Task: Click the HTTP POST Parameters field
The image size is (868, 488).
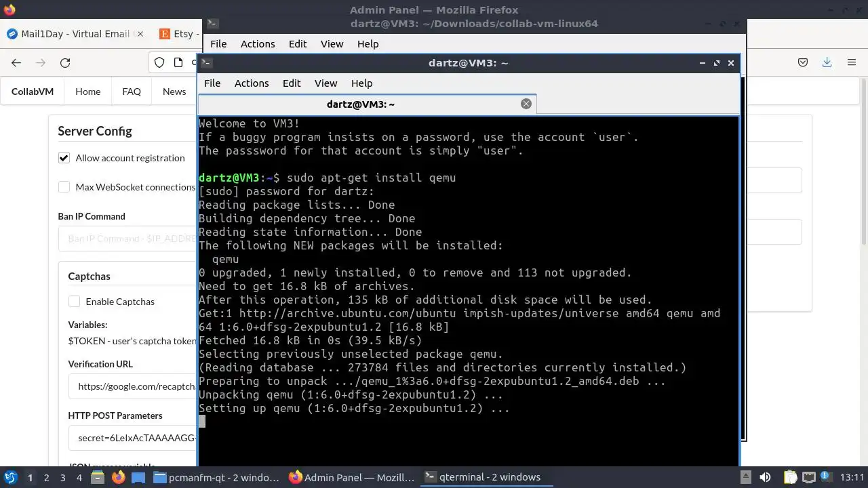Action: 132,438
